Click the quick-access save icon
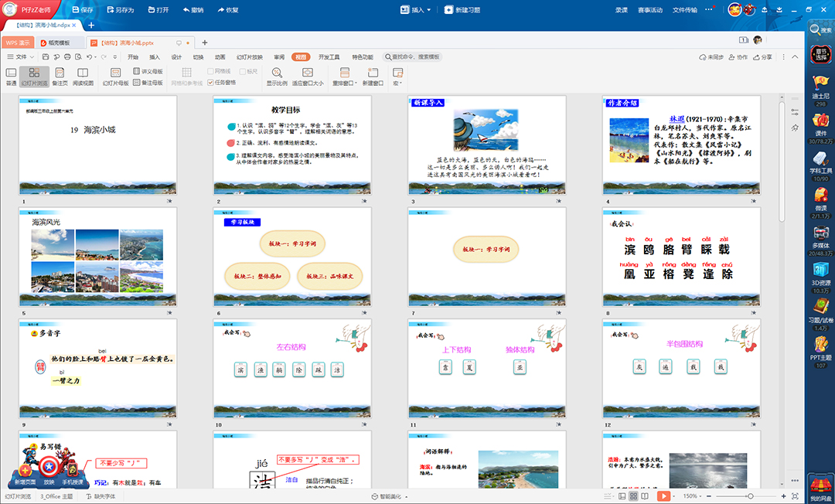The image size is (835, 504). coord(46,57)
